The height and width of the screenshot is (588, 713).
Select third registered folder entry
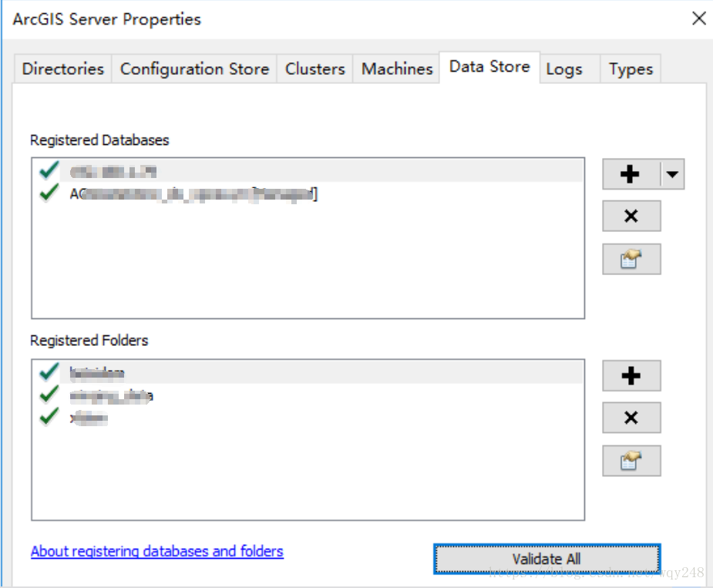pyautogui.click(x=308, y=417)
